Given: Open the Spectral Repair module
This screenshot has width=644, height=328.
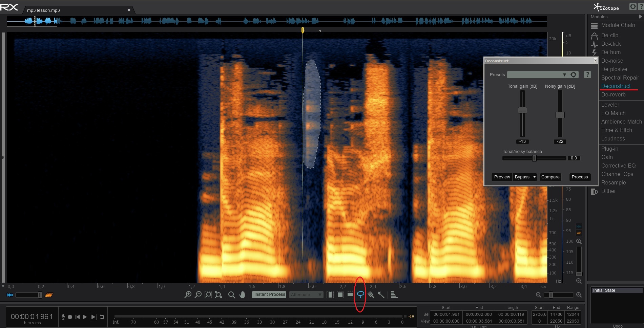Looking at the screenshot, I should pyautogui.click(x=620, y=78).
